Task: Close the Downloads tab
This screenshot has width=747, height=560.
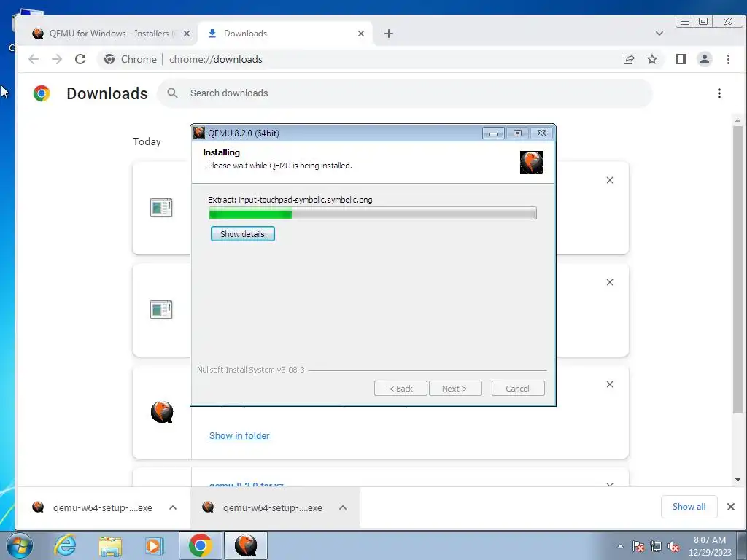Action: [x=360, y=34]
